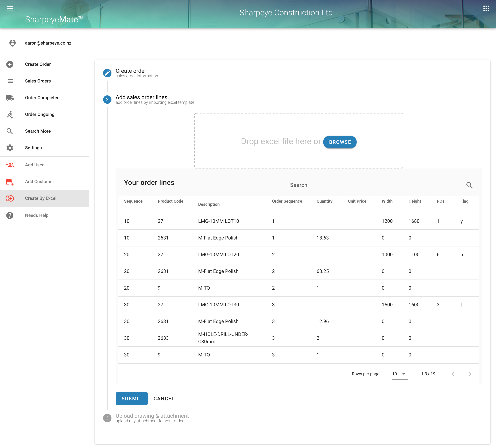Image resolution: width=496 pixels, height=448 pixels.
Task: Go to next page of order lines
Action: [470, 374]
